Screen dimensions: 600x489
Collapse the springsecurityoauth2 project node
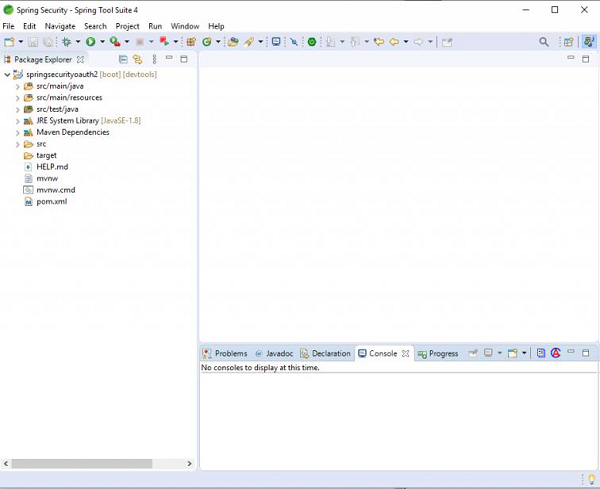7,75
